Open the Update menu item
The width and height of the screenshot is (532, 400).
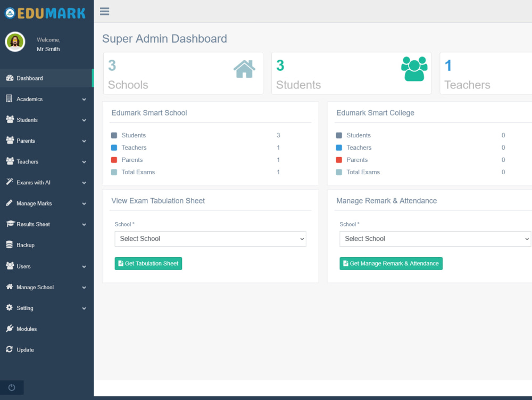(x=46, y=350)
